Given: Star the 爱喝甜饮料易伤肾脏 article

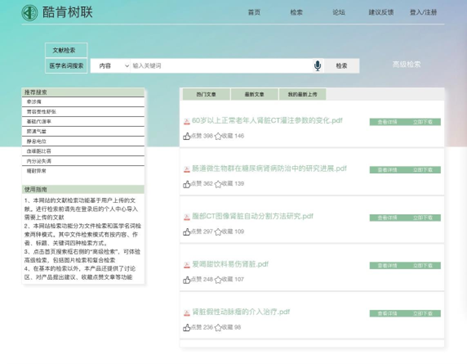Looking at the screenshot, I should tap(218, 280).
